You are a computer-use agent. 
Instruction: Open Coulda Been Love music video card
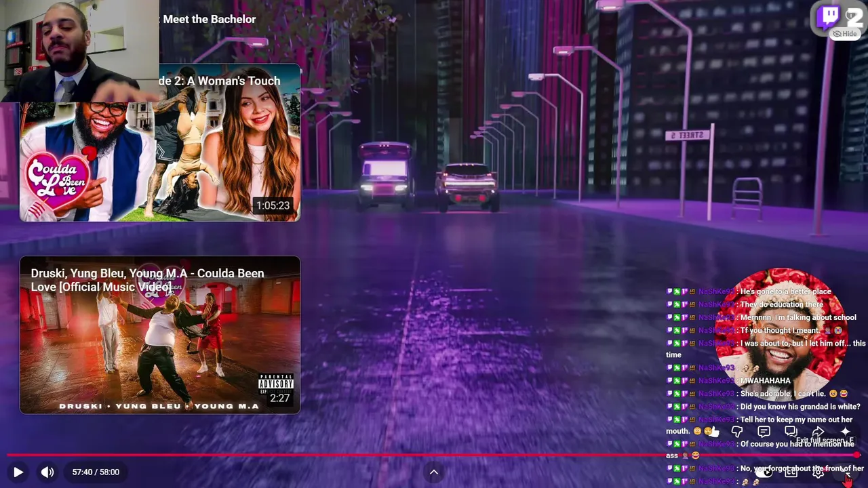pyautogui.click(x=160, y=335)
